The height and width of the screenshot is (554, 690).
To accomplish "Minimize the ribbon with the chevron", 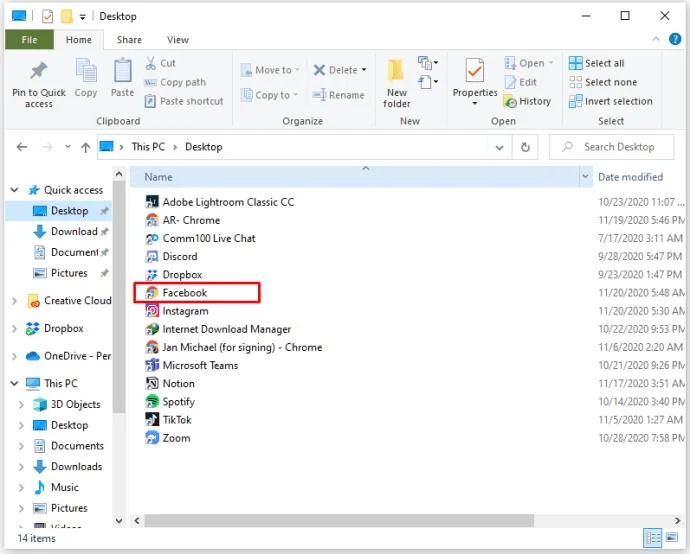I will [x=656, y=39].
